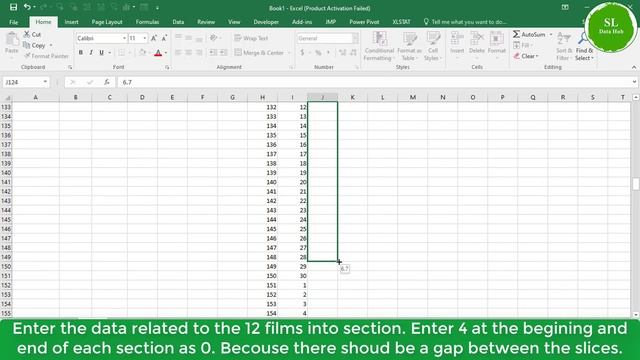This screenshot has width=640, height=360.
Task: Click the formula bar showing 6.7
Action: pos(373,82)
